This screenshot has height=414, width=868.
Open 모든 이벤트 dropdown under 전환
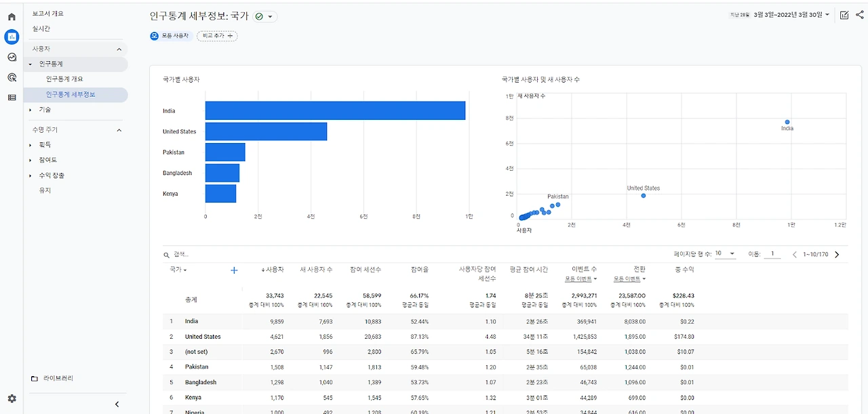coord(629,278)
